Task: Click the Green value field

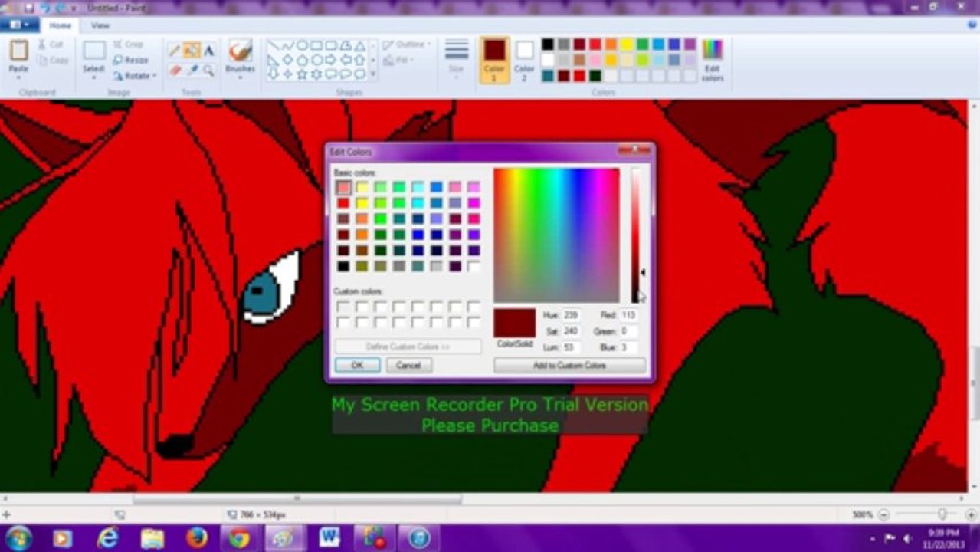Action: click(x=629, y=331)
